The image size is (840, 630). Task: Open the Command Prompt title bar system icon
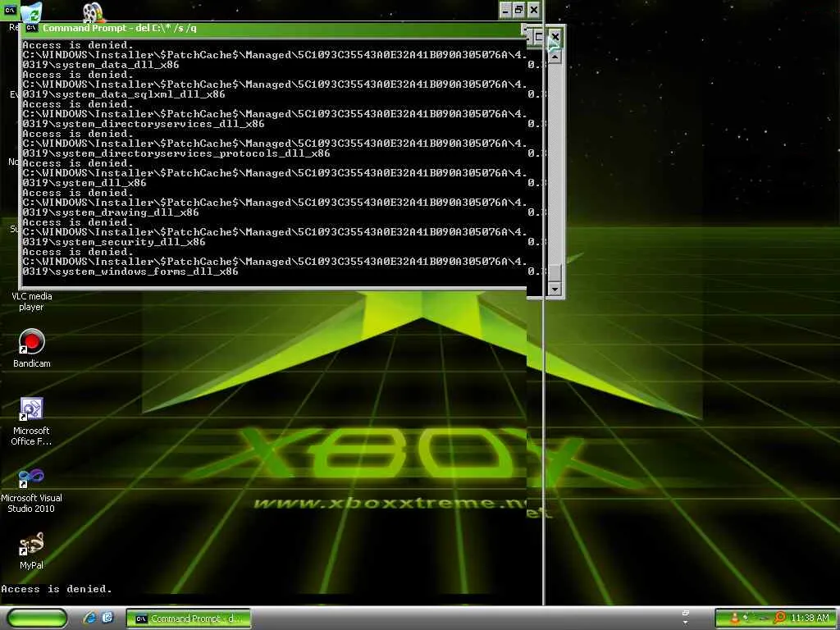pyautogui.click(x=32, y=28)
